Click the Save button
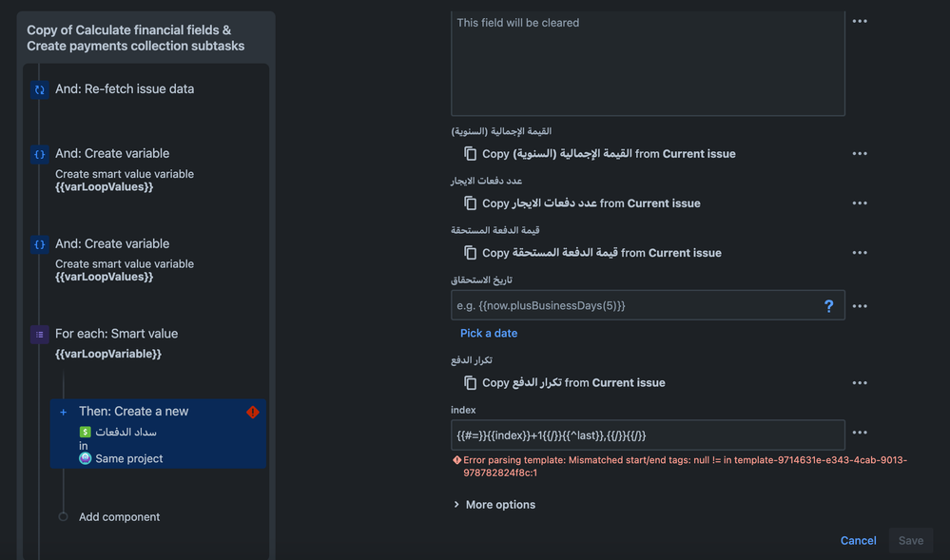The width and height of the screenshot is (950, 560). pyautogui.click(x=909, y=540)
